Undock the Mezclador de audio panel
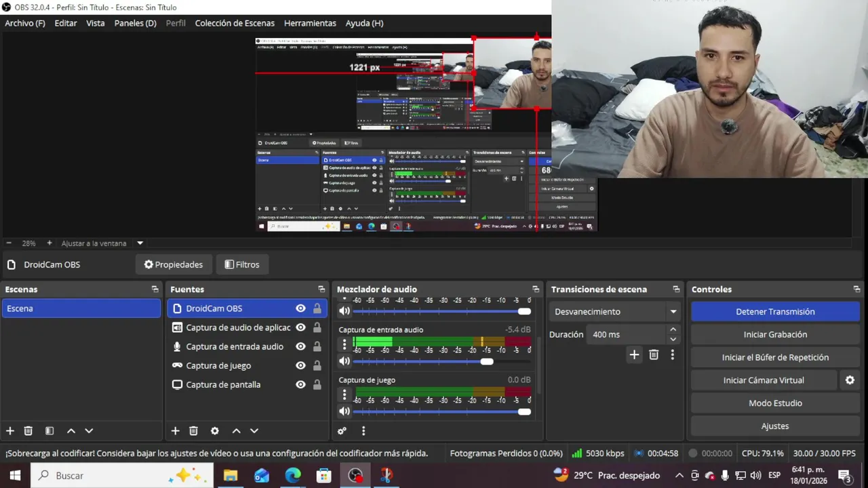 [x=536, y=289]
